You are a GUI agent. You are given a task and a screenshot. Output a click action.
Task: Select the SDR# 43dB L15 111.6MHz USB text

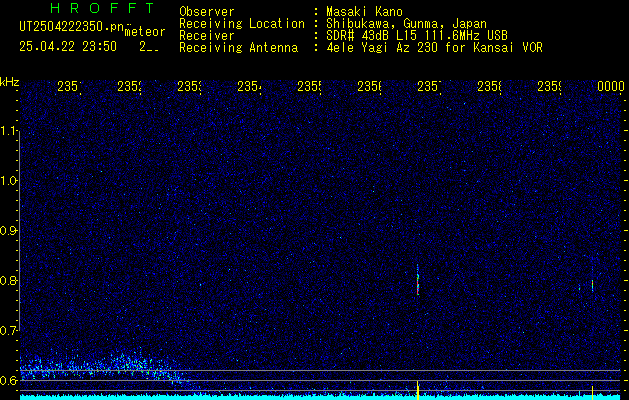pyautogui.click(x=417, y=36)
